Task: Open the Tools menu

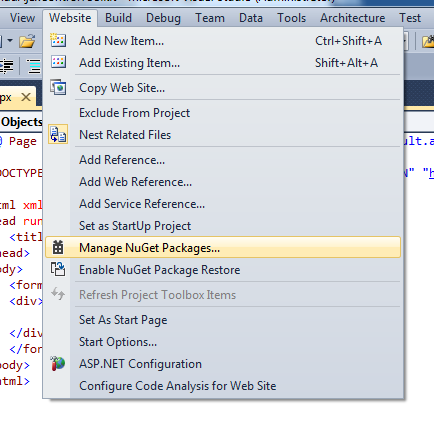Action: click(x=292, y=18)
